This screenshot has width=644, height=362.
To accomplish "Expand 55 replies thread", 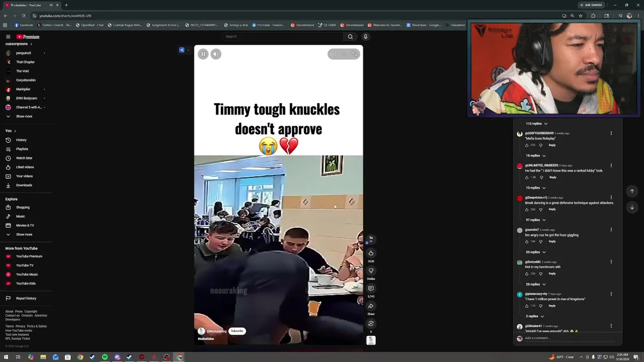I will (x=535, y=252).
